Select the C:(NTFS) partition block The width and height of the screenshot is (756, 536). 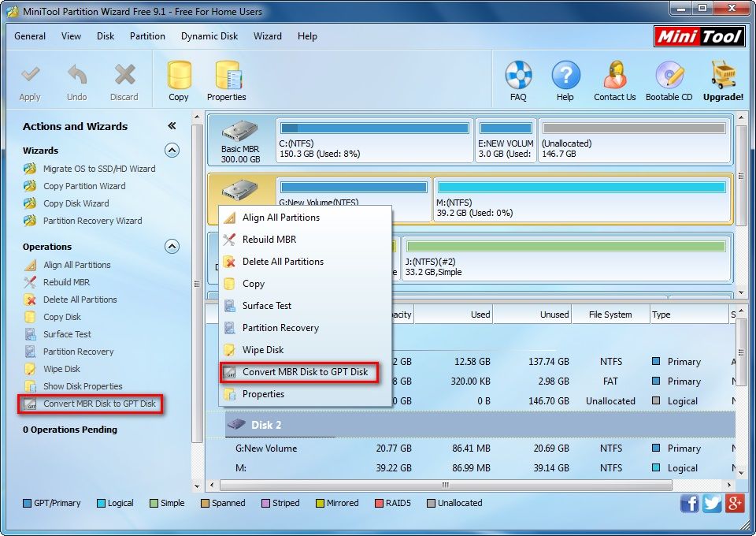(375, 140)
